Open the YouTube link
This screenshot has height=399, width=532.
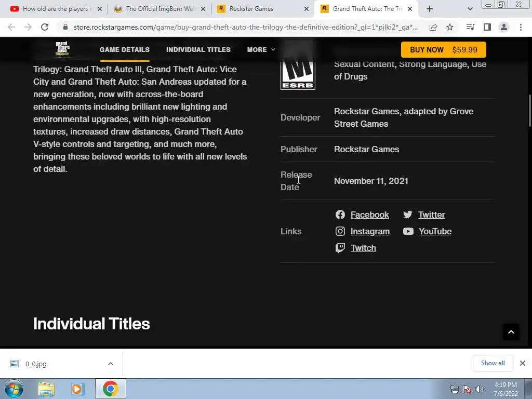click(x=435, y=231)
